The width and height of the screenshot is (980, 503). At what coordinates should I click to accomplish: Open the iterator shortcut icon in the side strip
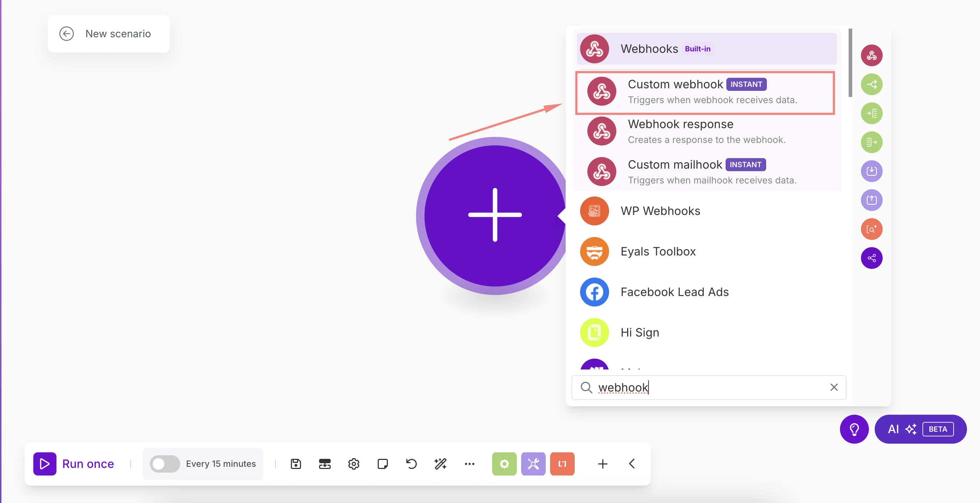pyautogui.click(x=871, y=113)
